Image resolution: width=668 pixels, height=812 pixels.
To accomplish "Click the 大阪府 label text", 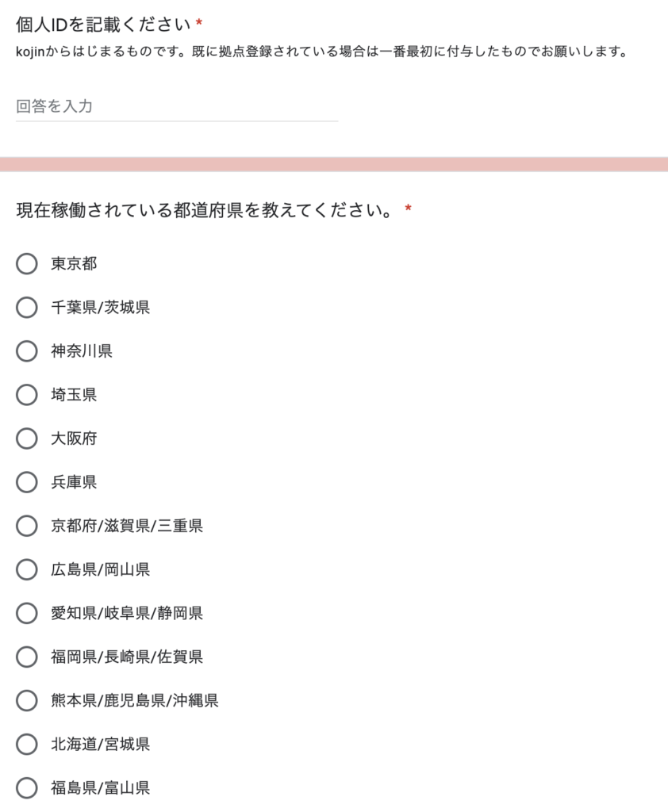I will click(x=74, y=438).
